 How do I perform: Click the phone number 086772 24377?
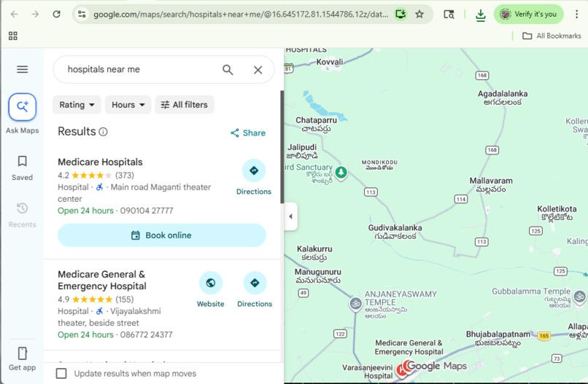tap(146, 335)
